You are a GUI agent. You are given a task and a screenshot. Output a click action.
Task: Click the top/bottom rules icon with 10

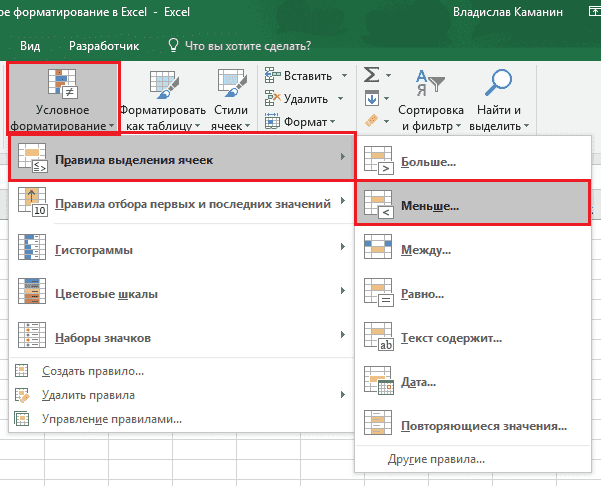point(33,202)
